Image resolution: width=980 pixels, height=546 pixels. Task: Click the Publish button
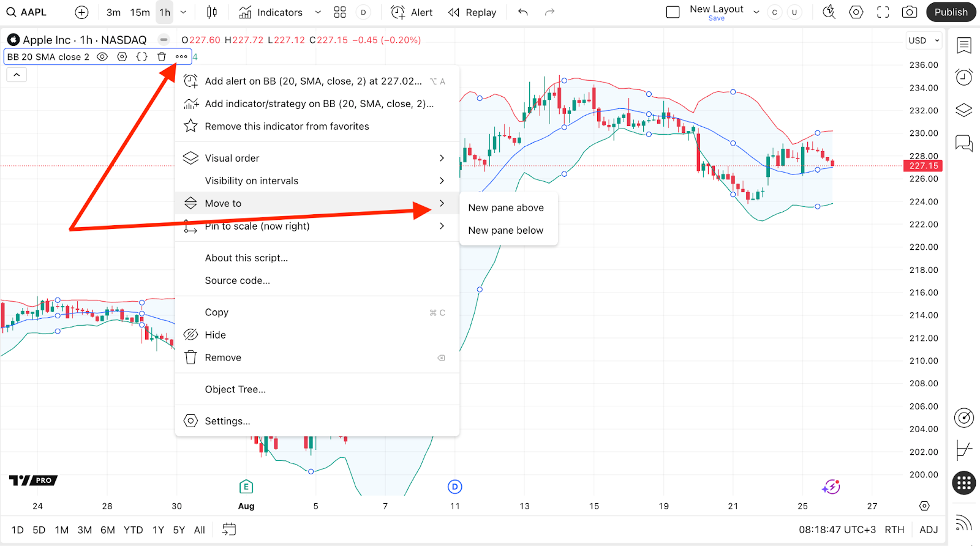(951, 12)
